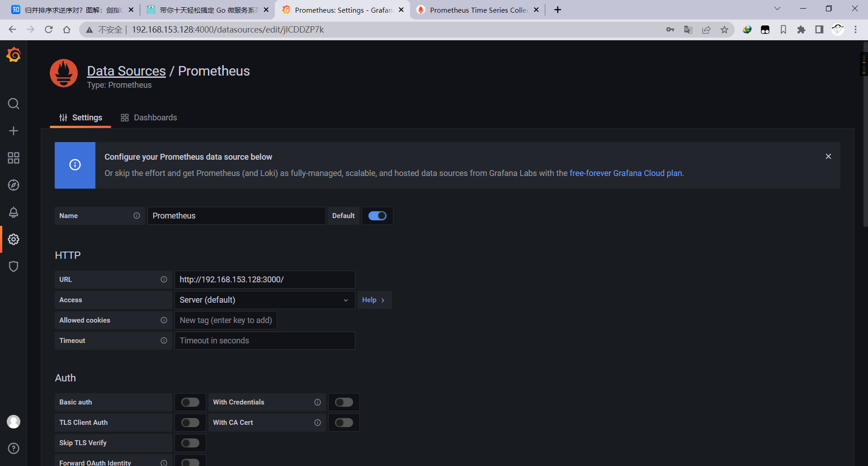Dismiss the Prometheus info banner

pos(828,156)
